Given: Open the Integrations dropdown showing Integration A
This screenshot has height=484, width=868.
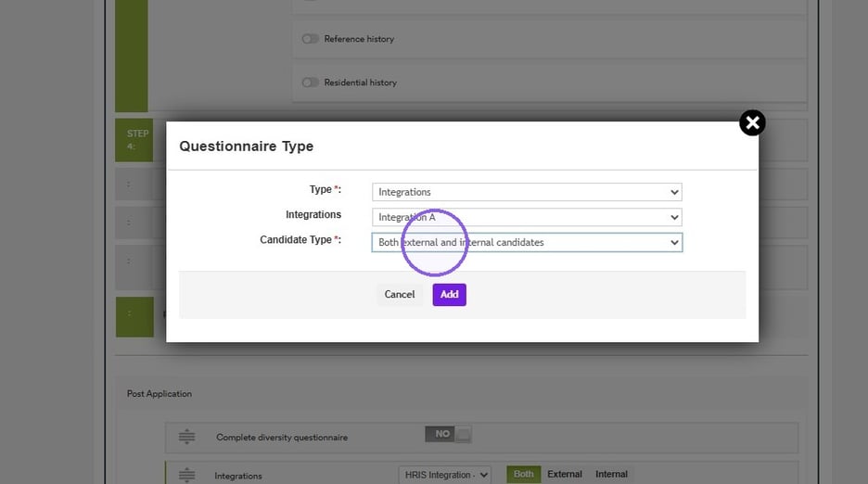Looking at the screenshot, I should 527,217.
